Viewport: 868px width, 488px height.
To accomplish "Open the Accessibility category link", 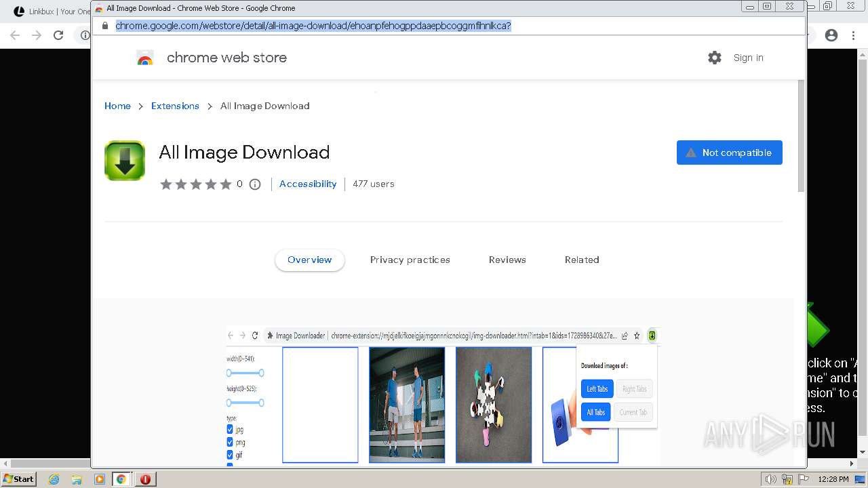I will 308,184.
